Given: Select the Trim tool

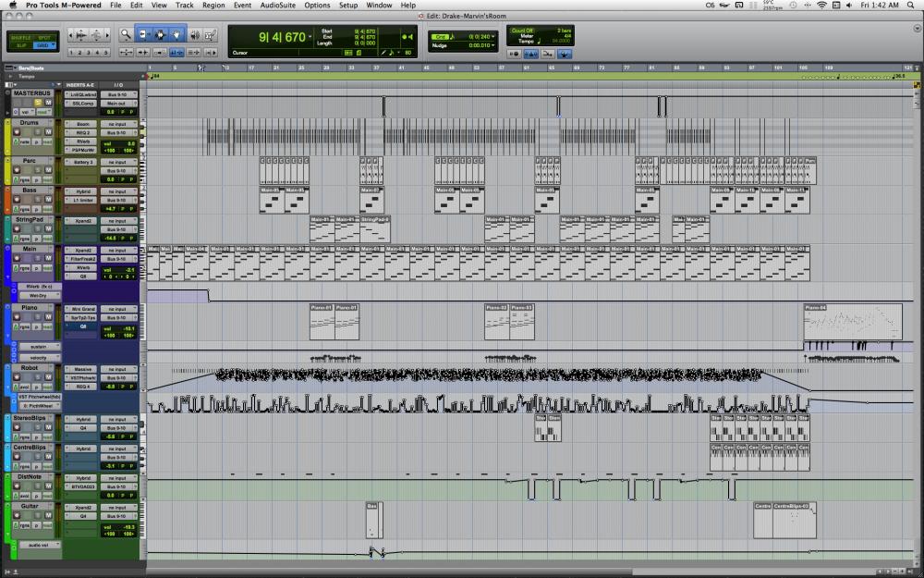Looking at the screenshot, I should tap(143, 35).
